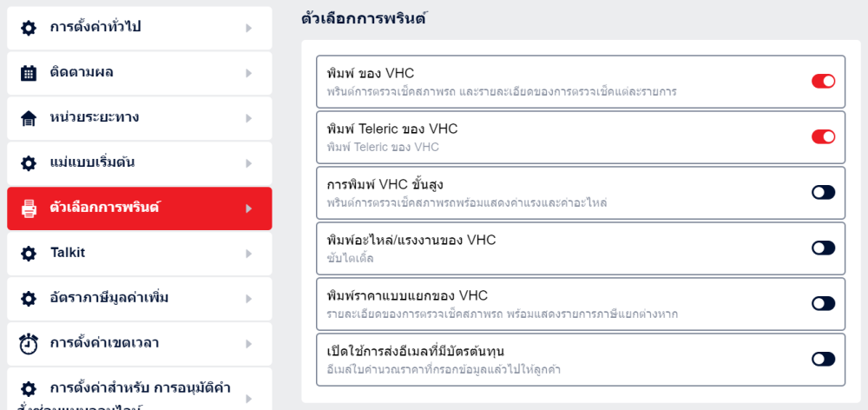Click the gear icon beside การตั้งค่าทั่วไป
Viewport: 868px width, 410px height.
click(29, 28)
